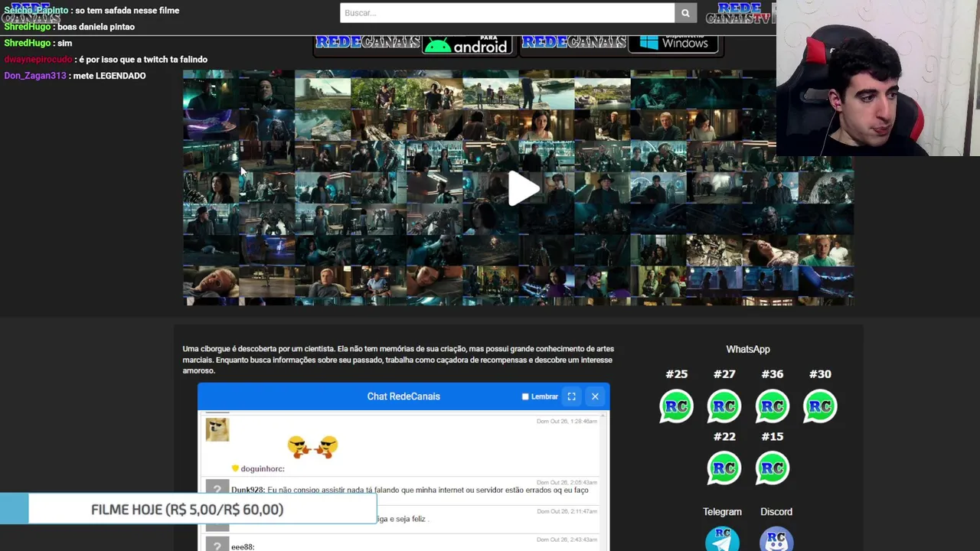Click the sunglasses emoji sticker in chat
Image resolution: width=980 pixels, height=551 pixels.
(x=312, y=446)
